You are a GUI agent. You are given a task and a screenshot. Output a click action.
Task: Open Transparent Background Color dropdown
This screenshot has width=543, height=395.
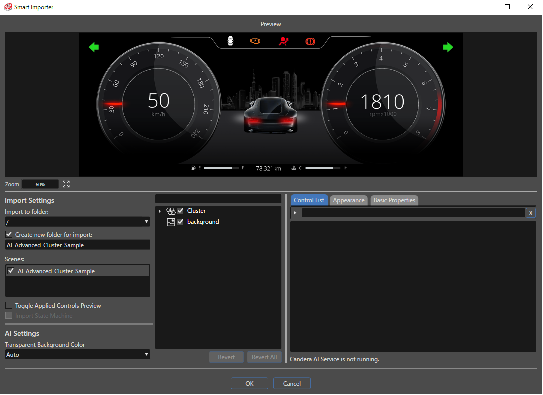(77, 354)
